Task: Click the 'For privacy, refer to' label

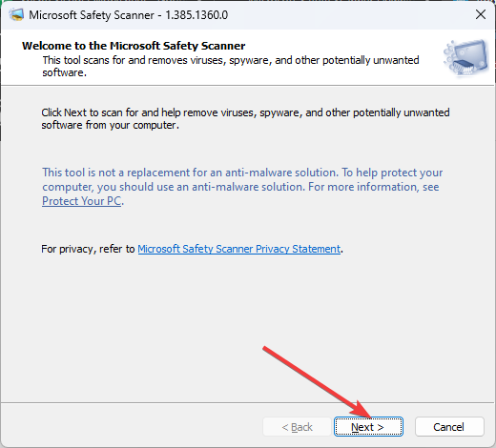Action: click(x=88, y=249)
